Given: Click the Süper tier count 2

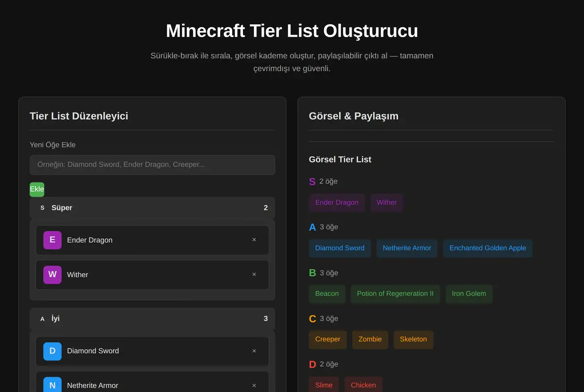Looking at the screenshot, I should [x=266, y=208].
